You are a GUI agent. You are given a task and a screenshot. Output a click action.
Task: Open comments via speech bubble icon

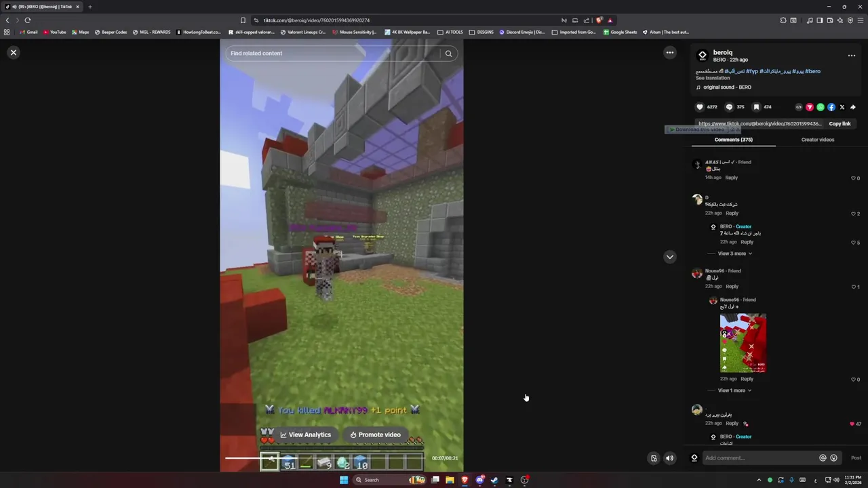729,107
